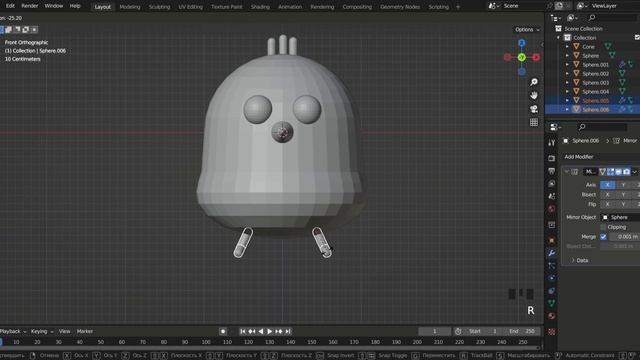Toggle camera view icon in viewport
Image resolution: width=640 pixels, height=360 pixels.
click(533, 109)
